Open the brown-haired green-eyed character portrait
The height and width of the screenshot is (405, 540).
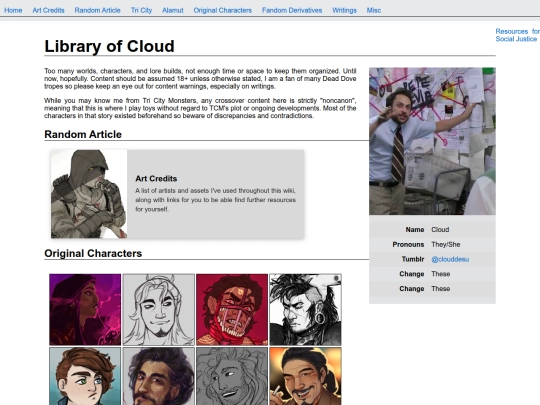click(x=85, y=376)
